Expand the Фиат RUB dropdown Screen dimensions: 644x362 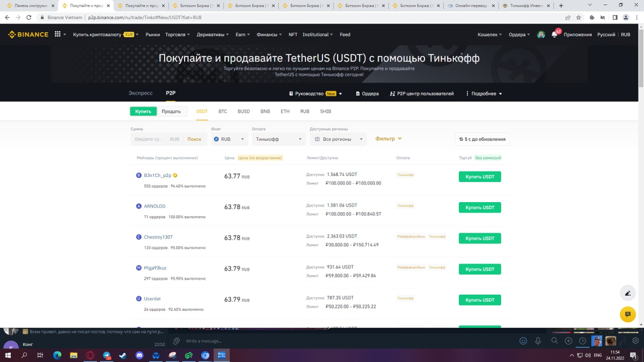click(229, 139)
